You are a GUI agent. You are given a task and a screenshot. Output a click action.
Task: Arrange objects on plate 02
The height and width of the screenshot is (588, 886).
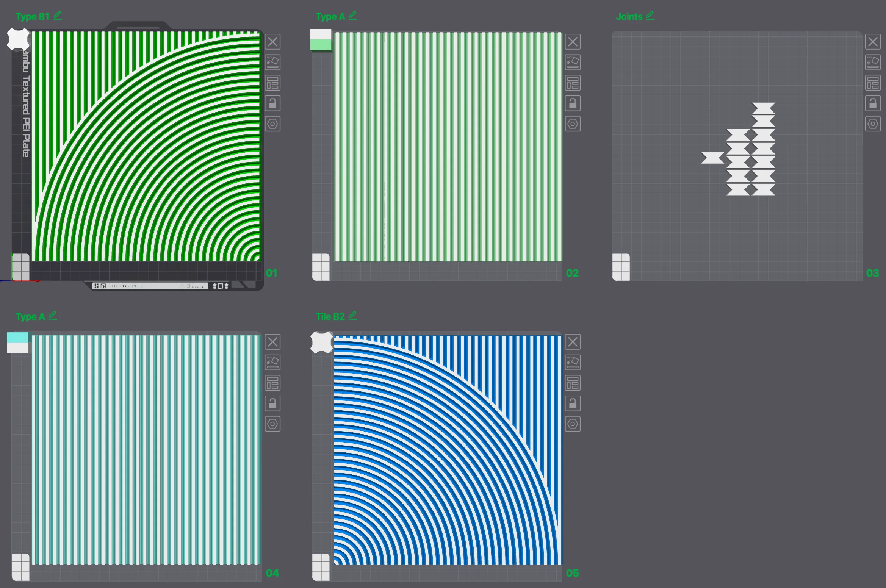tap(573, 83)
